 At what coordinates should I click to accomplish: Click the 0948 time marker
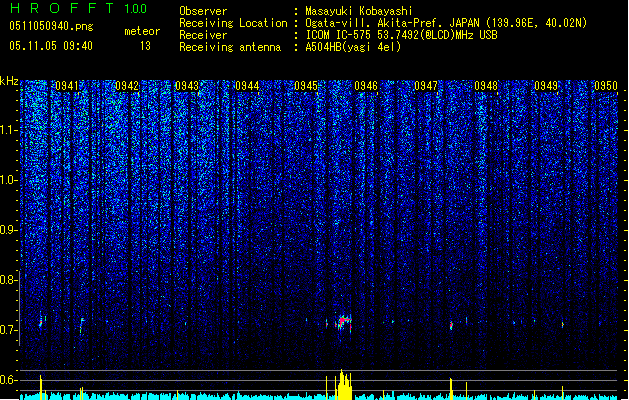(x=486, y=86)
